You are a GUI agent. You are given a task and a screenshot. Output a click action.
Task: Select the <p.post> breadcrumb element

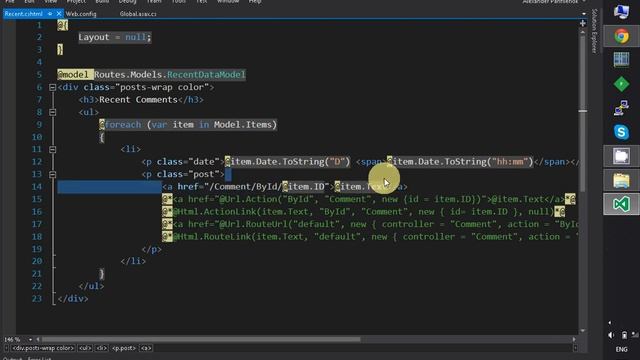pyautogui.click(x=124, y=348)
